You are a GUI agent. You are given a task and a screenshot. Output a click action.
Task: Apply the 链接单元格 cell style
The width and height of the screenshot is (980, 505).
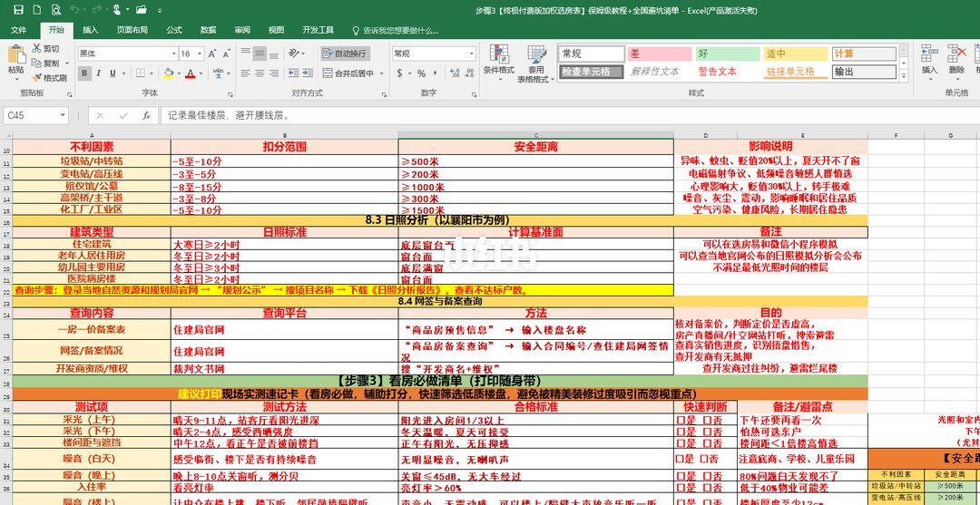click(x=797, y=71)
